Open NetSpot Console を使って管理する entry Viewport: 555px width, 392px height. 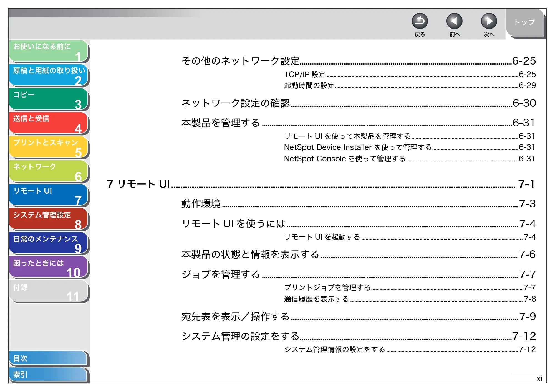pyautogui.click(x=410, y=159)
